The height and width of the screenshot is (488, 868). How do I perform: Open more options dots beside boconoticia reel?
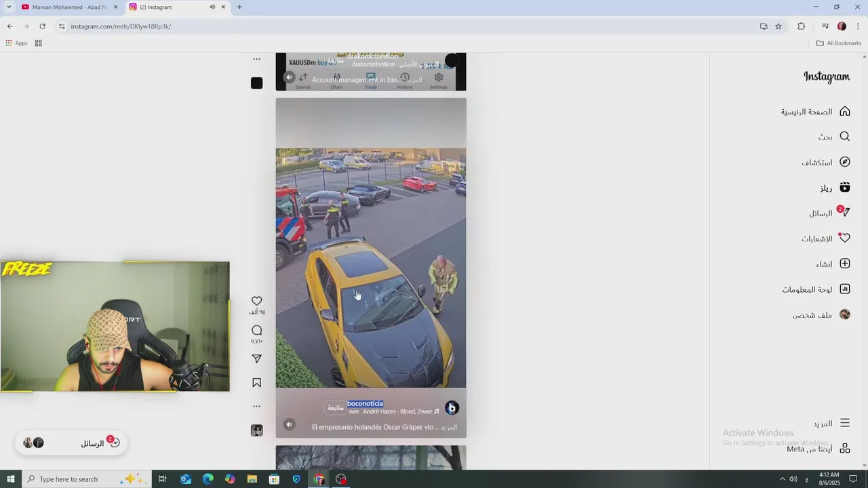[x=256, y=407]
